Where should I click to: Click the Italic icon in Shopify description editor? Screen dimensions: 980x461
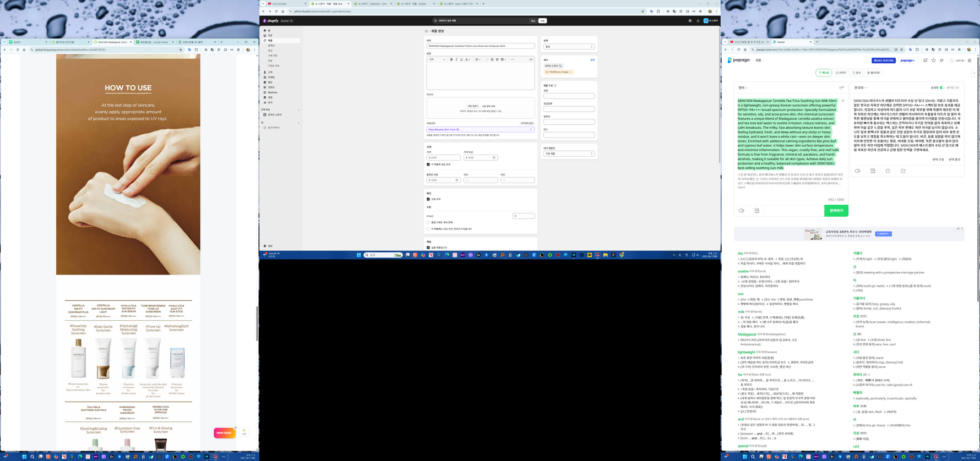456,59
